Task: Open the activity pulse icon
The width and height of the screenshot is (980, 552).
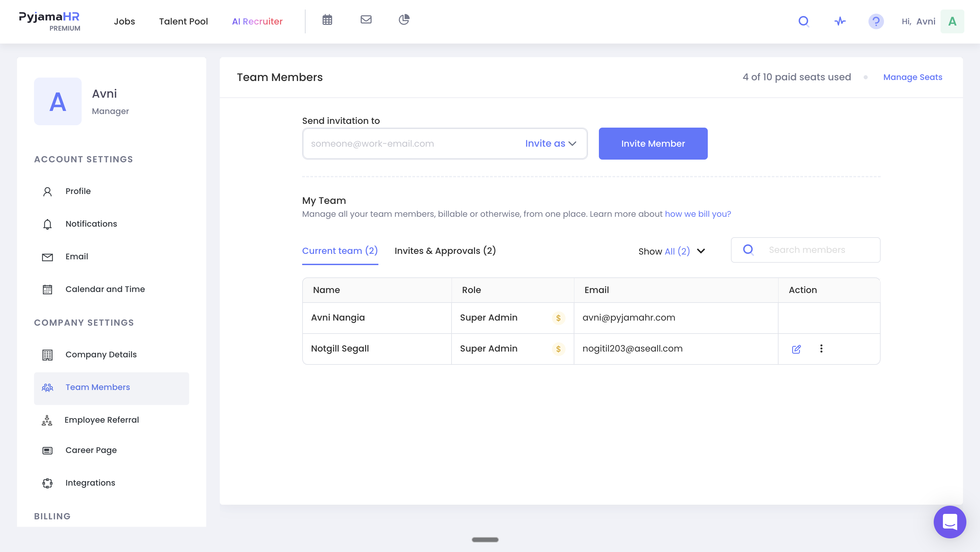Action: click(840, 21)
